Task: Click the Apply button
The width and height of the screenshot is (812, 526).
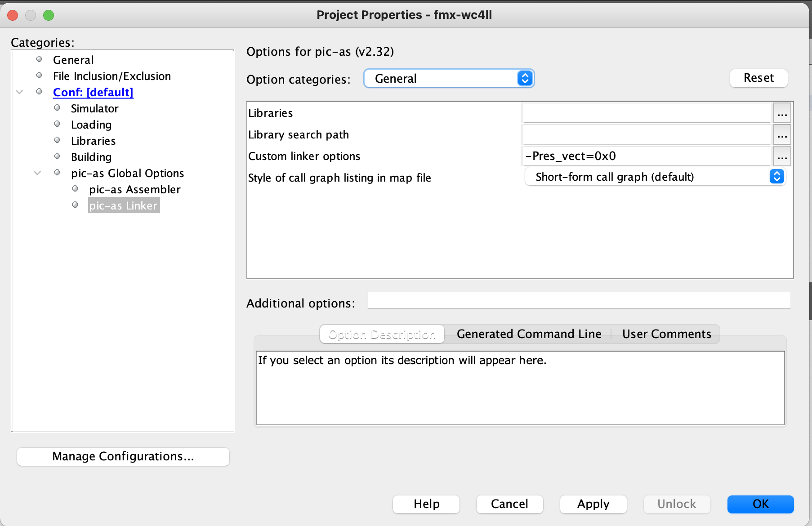Action: (593, 504)
